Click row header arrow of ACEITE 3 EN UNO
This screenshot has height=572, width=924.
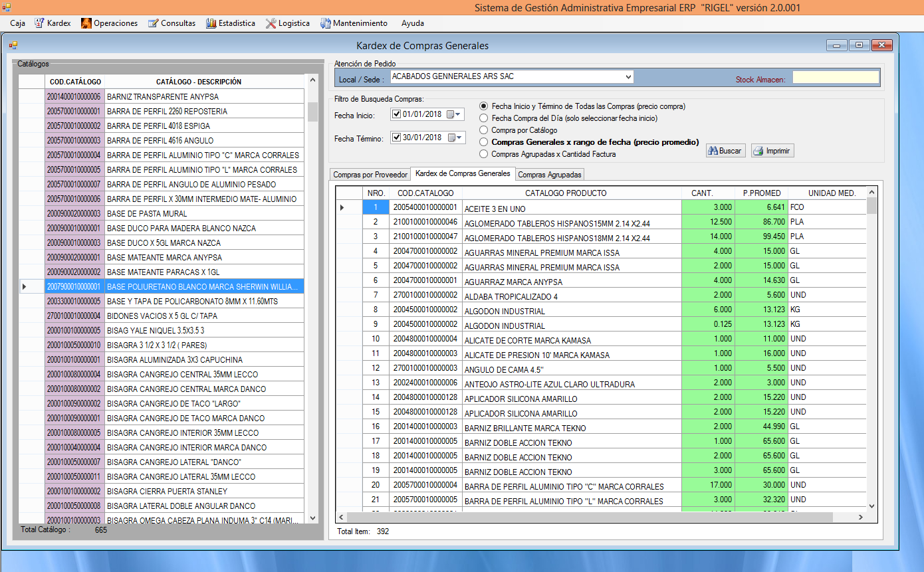[349, 207]
